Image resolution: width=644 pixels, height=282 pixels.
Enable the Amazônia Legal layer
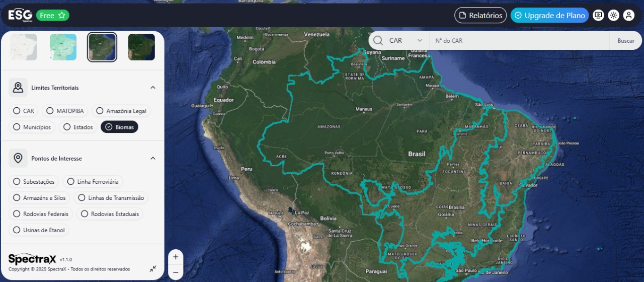(x=121, y=111)
